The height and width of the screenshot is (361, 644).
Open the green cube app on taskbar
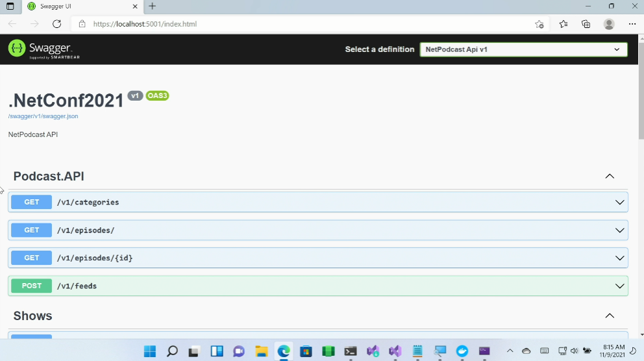328,351
